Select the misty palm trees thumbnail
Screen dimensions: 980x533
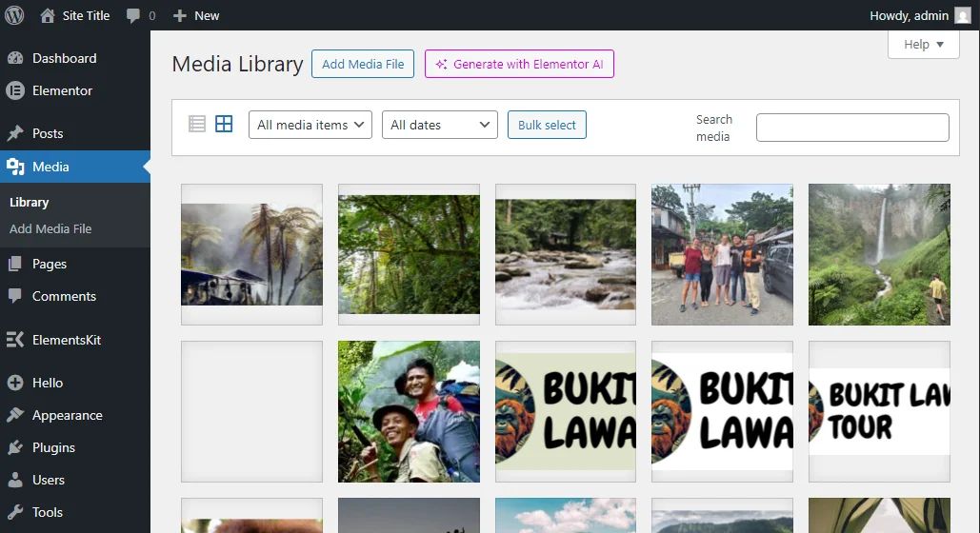coord(251,254)
